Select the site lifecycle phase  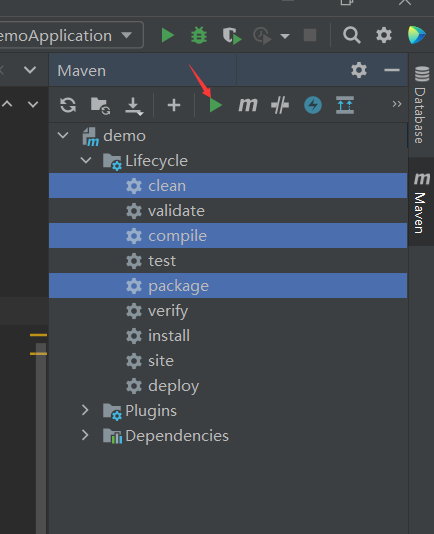coord(228,361)
